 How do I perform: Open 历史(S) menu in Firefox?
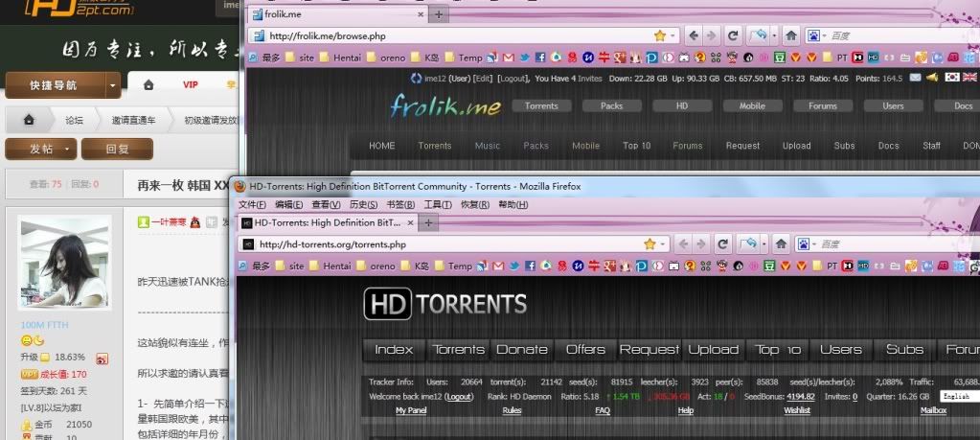coord(363,204)
